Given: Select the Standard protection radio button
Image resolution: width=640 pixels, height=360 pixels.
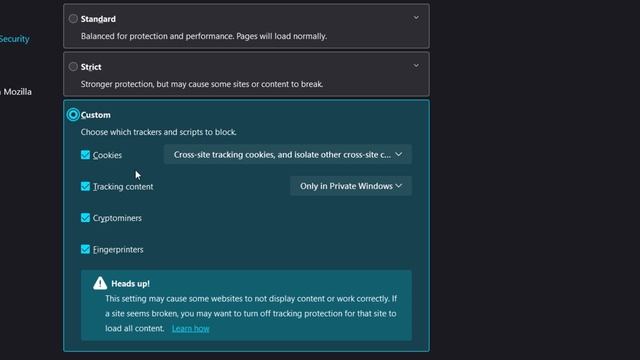Looking at the screenshot, I should pyautogui.click(x=73, y=19).
